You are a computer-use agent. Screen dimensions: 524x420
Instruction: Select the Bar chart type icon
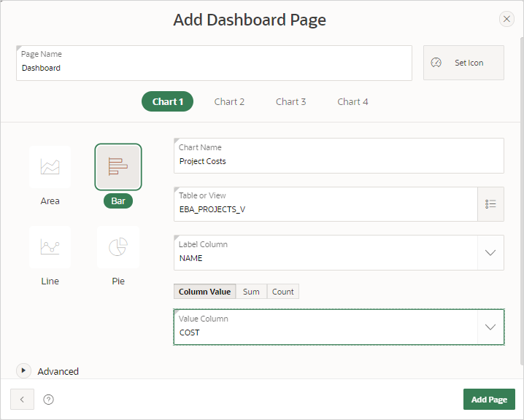(x=117, y=167)
